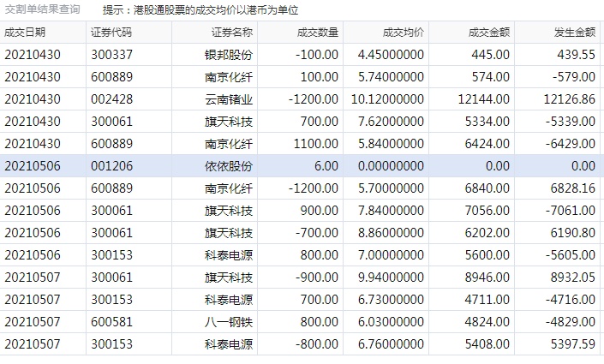Click the -5339.00 cell
This screenshot has width=604, height=364.
pyautogui.click(x=571, y=122)
